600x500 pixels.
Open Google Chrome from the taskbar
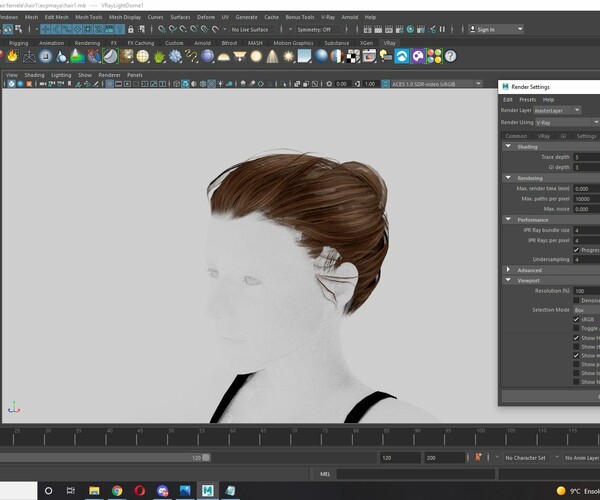tap(117, 490)
